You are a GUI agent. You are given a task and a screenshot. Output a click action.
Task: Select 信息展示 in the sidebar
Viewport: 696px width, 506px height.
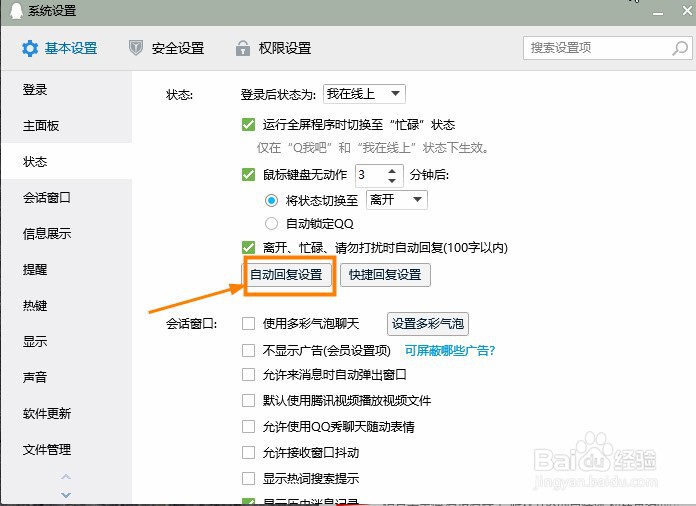tap(67, 233)
